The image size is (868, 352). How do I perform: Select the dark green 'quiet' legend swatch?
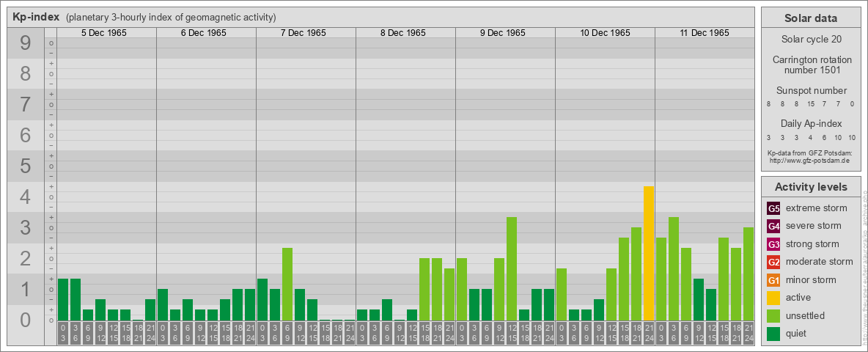pos(773,333)
